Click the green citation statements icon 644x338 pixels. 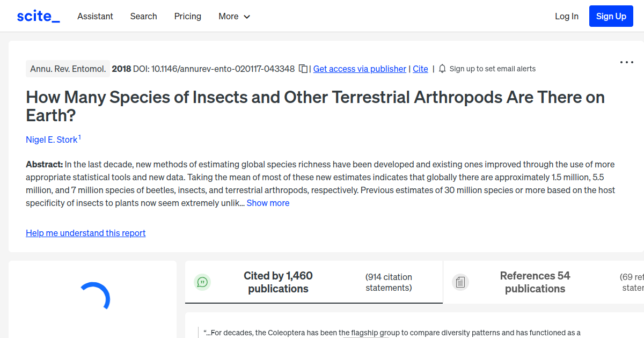tap(202, 282)
